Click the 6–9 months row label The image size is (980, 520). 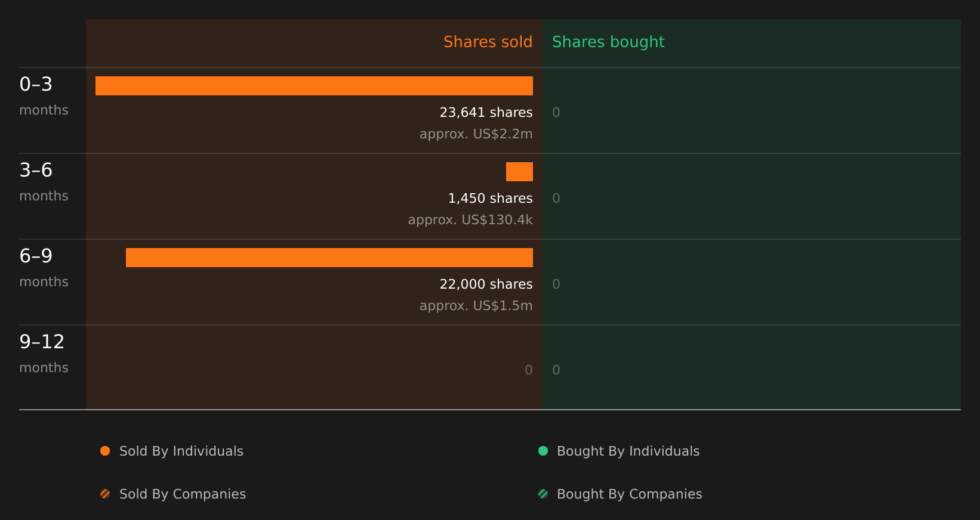(44, 268)
